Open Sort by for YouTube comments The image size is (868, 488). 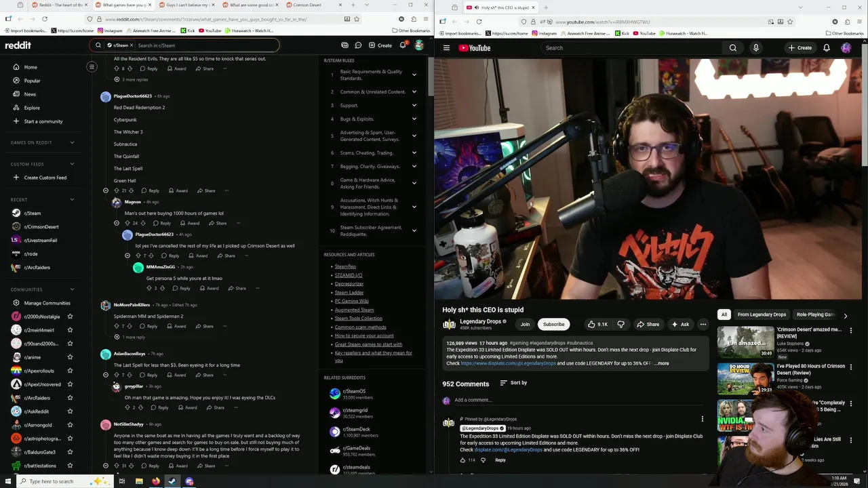(513, 383)
